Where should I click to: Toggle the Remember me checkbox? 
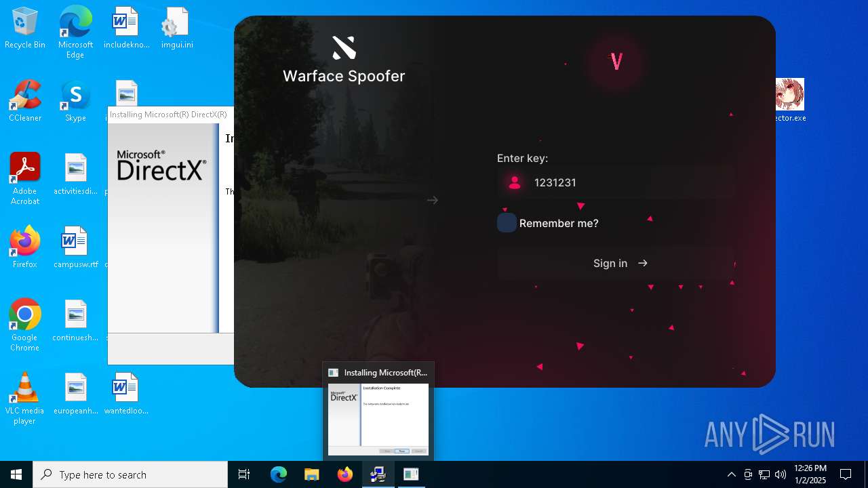pyautogui.click(x=507, y=223)
